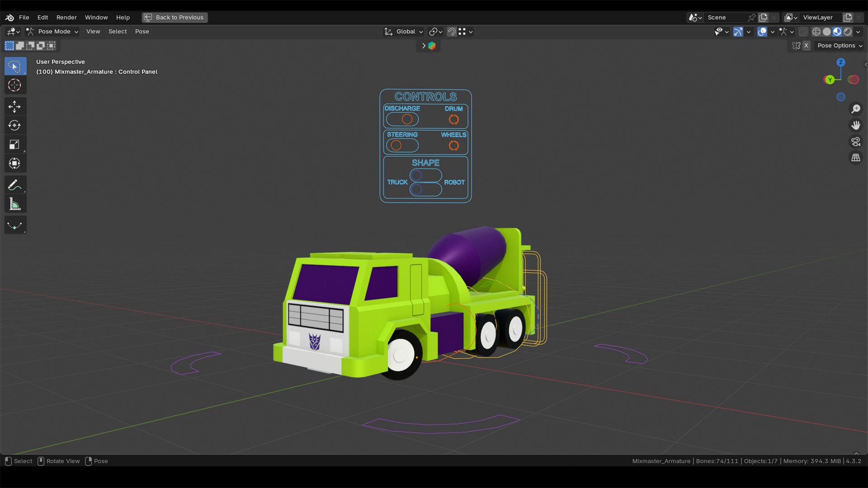Toggle viewport gizmos visibility

[738, 32]
